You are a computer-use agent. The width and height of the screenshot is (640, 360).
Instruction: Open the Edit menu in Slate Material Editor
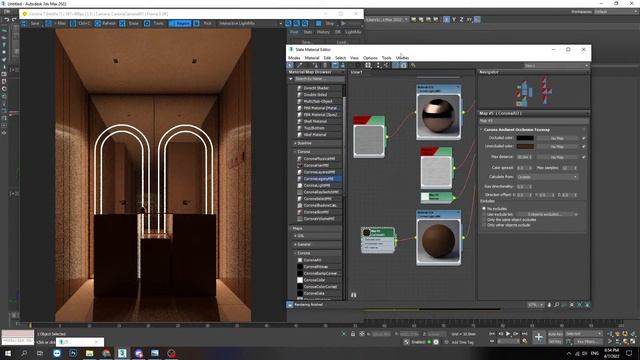coord(327,58)
